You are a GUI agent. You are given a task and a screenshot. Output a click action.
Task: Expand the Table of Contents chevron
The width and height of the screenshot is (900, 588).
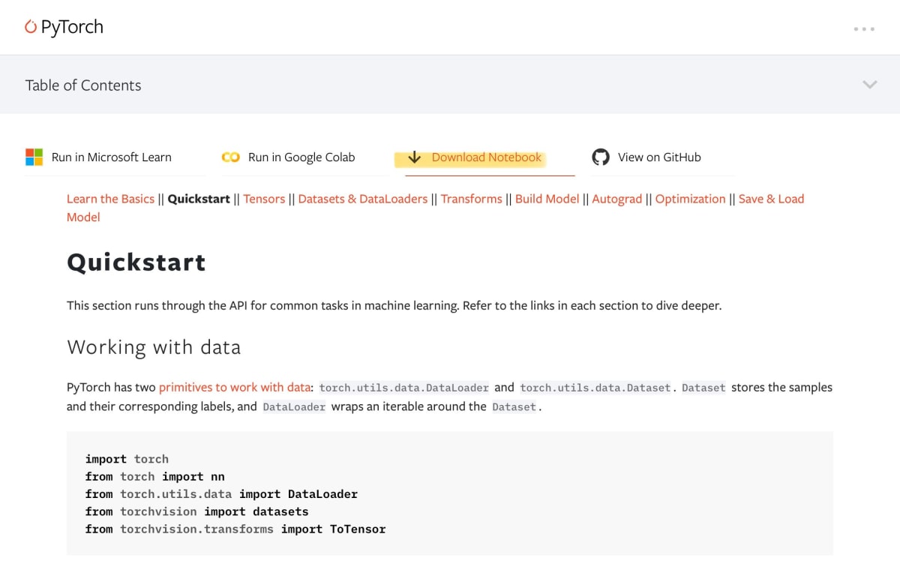[869, 84]
